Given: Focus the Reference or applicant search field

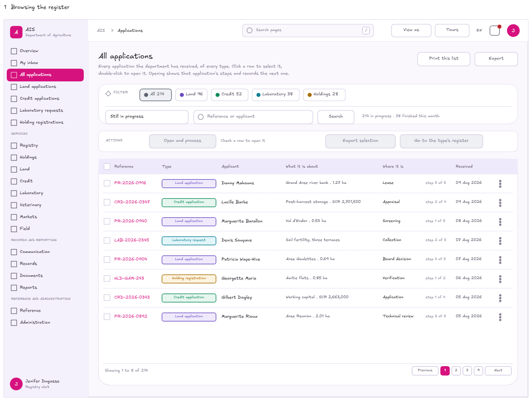Looking at the screenshot, I should (x=253, y=117).
